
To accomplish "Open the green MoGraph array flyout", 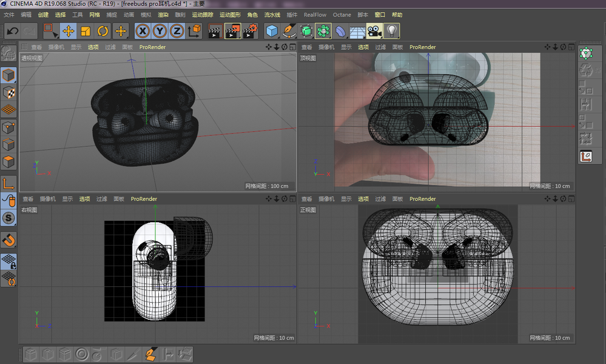I will [323, 31].
